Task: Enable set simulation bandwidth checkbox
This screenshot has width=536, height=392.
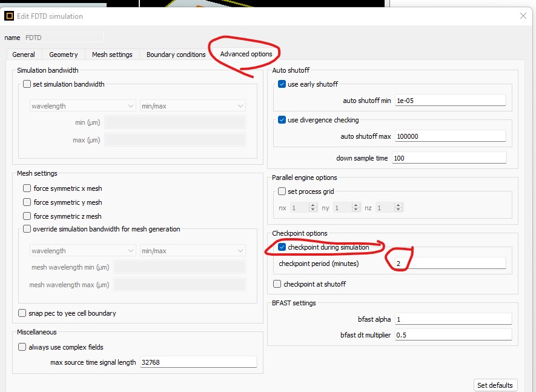Action: click(x=27, y=84)
